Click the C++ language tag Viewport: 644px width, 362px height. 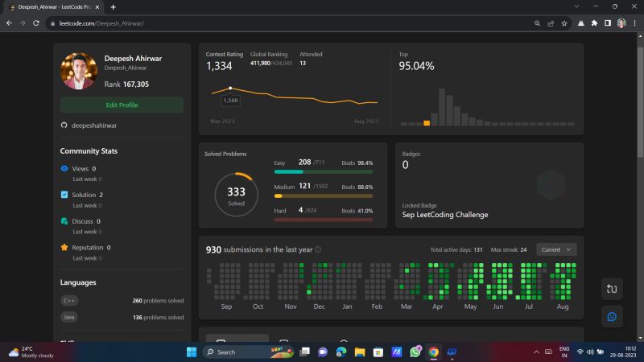[x=69, y=300]
